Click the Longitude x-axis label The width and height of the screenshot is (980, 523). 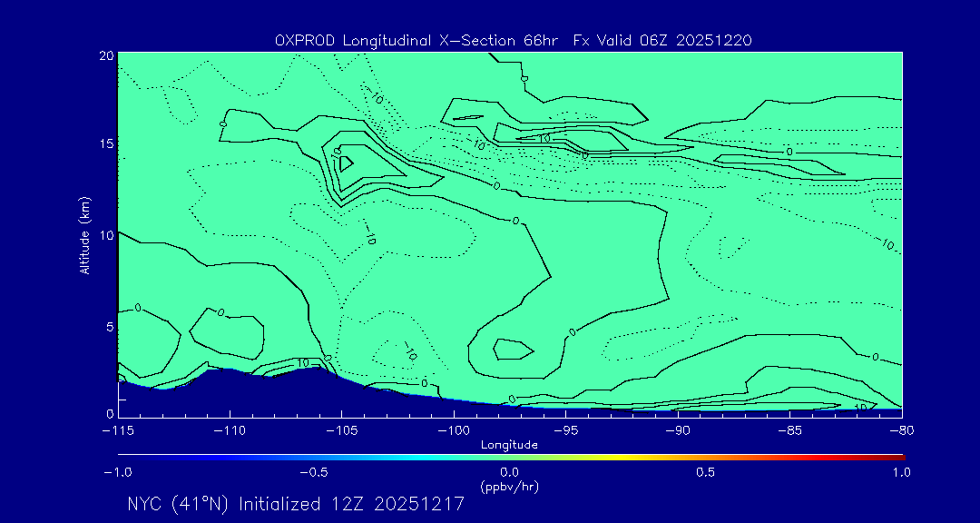[509, 445]
